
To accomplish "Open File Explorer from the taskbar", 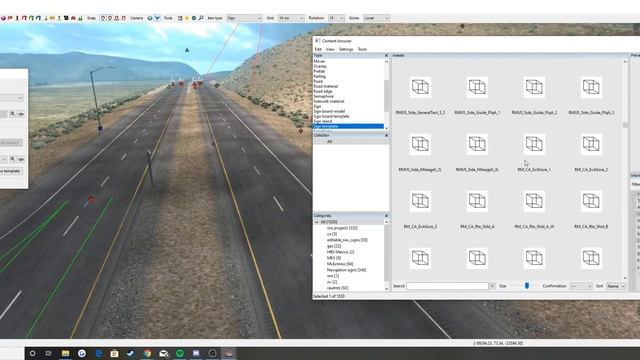I will coord(65,353).
